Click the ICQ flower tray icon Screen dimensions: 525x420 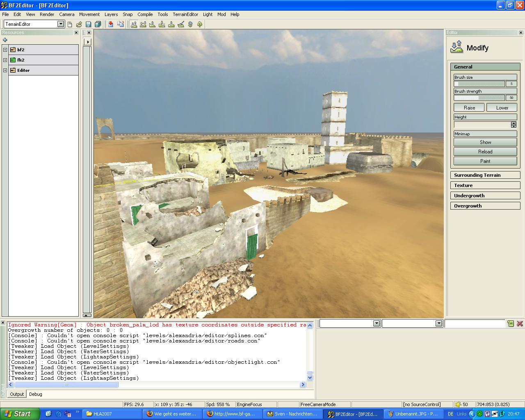(x=479, y=414)
